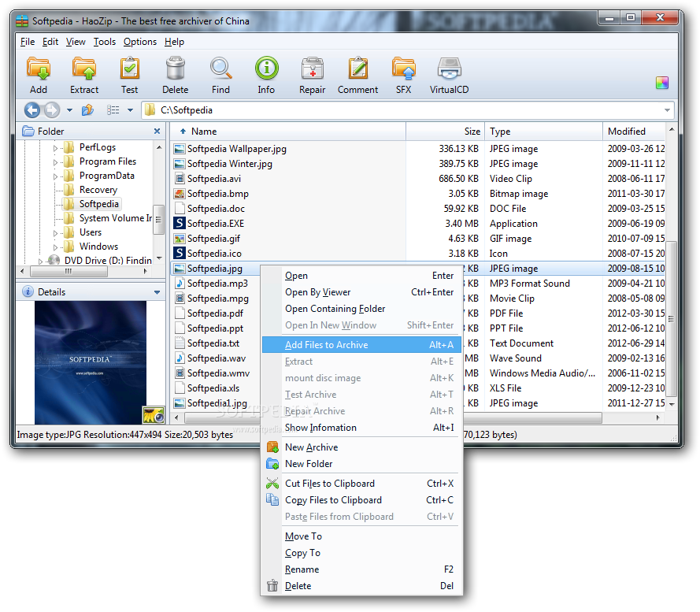
Task: Select the Softpedia Wallpaper.jpg file
Action: tap(419, 149)
